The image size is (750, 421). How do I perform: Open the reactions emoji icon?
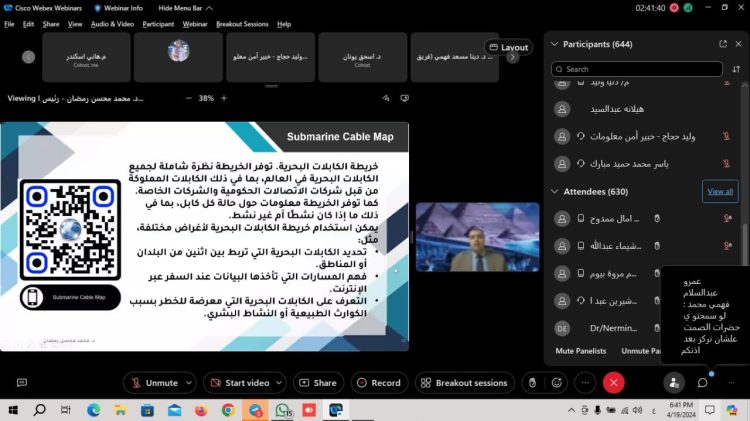click(556, 383)
